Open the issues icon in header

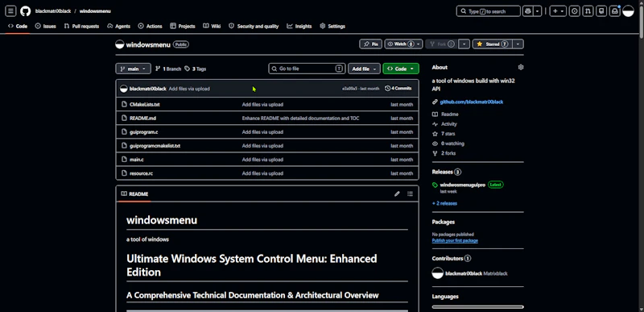click(574, 11)
